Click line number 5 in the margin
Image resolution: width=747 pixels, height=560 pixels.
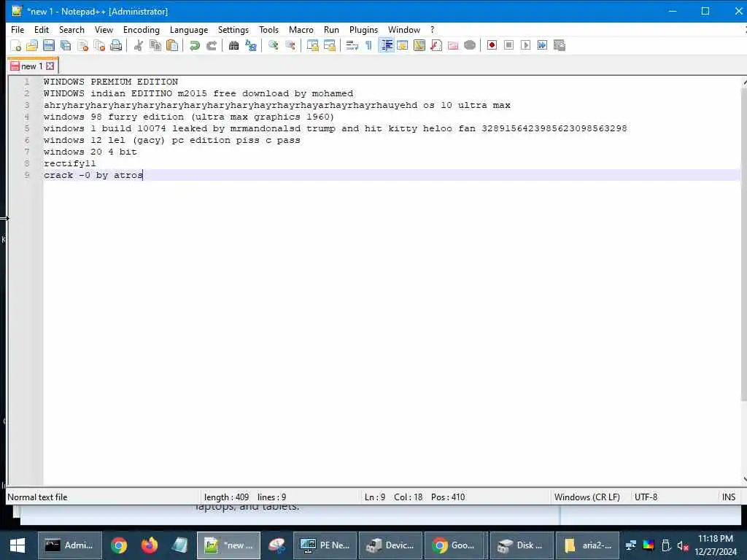(x=27, y=128)
